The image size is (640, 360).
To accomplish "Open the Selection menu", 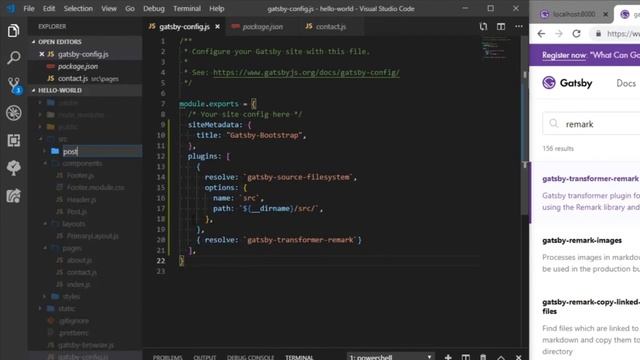I will (x=78, y=8).
